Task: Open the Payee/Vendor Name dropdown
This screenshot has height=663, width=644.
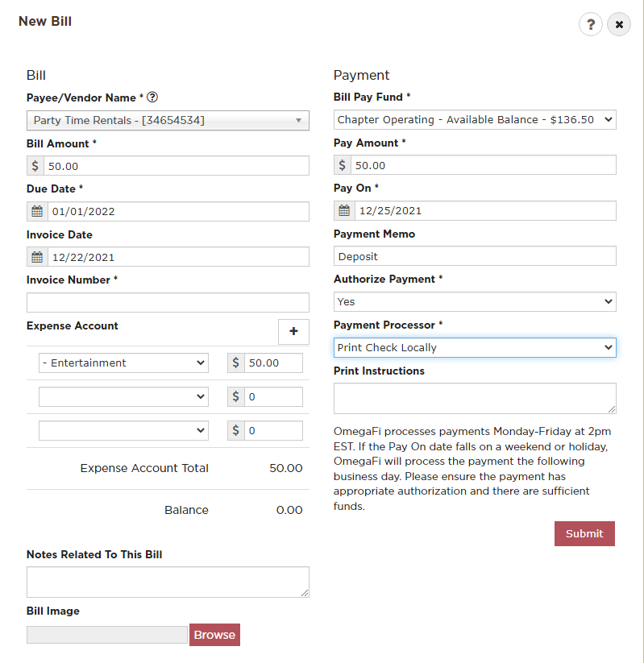Action: click(168, 119)
